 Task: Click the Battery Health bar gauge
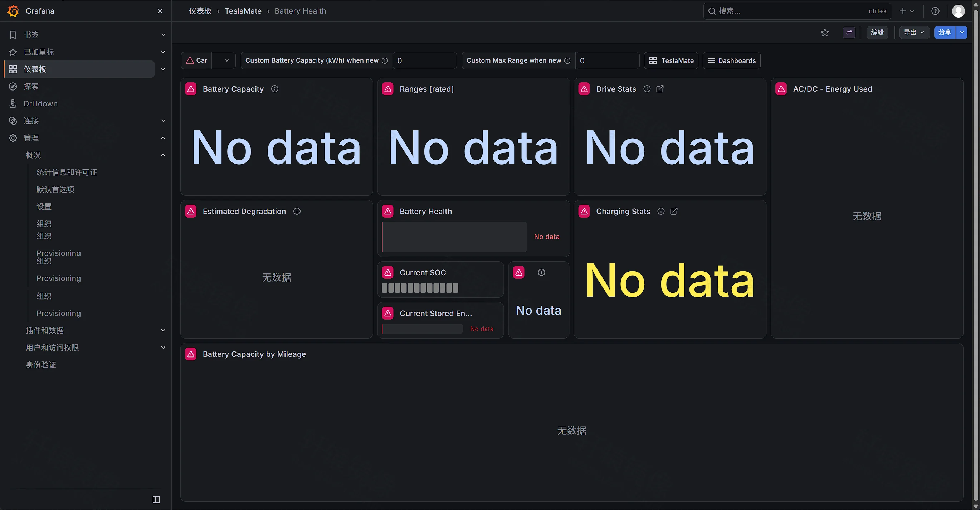point(454,237)
